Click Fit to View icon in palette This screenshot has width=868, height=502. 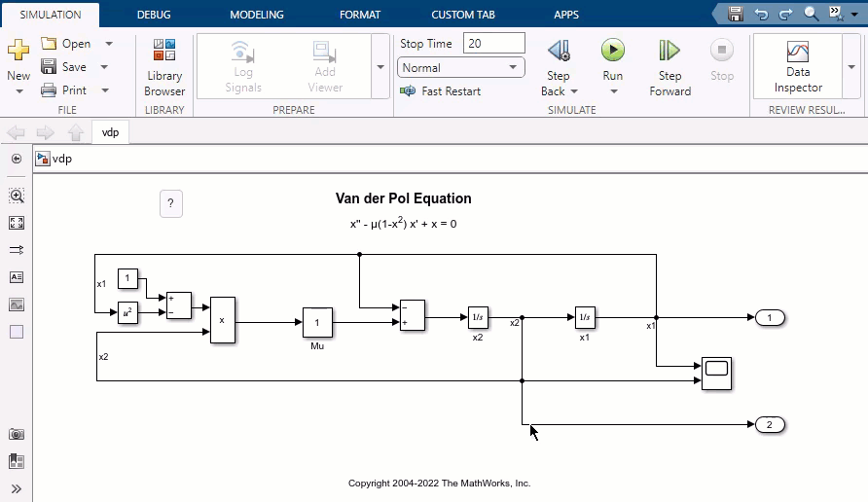click(17, 223)
